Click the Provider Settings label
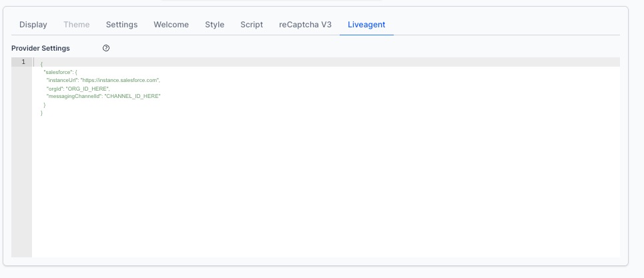Viewport: 644px width, 278px height. [41, 48]
